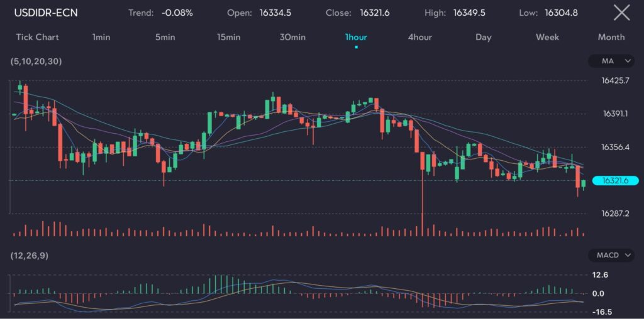
Task: Switch to the Month chart
Action: point(611,37)
